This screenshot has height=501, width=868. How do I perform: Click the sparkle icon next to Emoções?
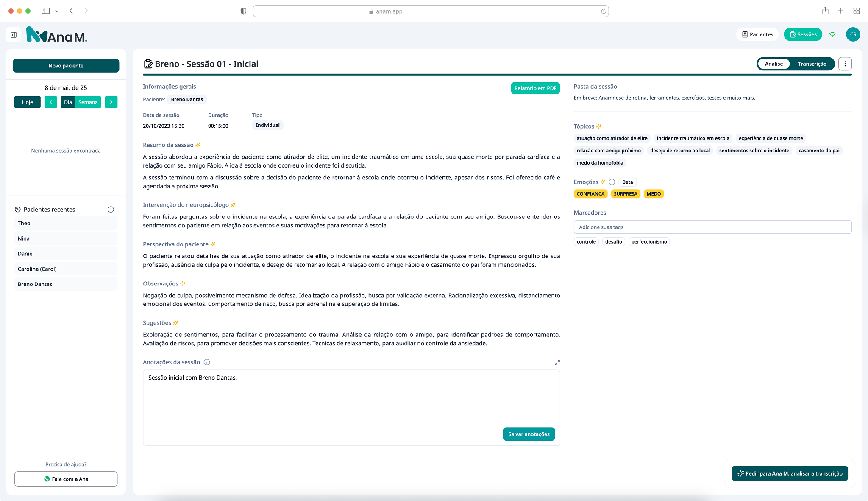pos(603,182)
